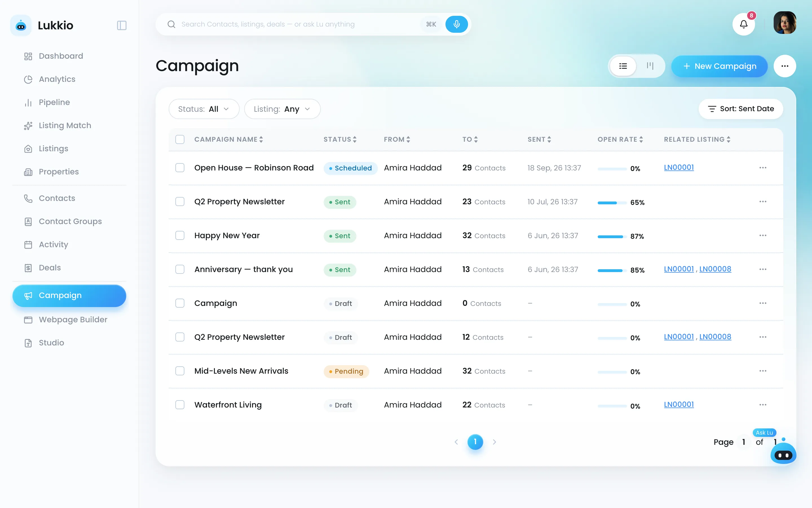The width and height of the screenshot is (812, 508).
Task: Open the Sort: Sent Date menu
Action: (741, 109)
